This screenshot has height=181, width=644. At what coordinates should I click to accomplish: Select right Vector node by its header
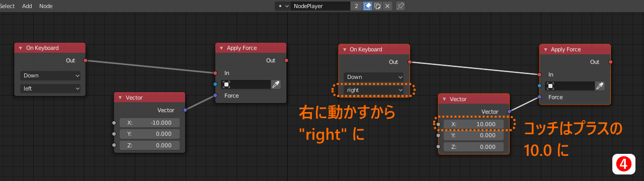[x=474, y=99]
